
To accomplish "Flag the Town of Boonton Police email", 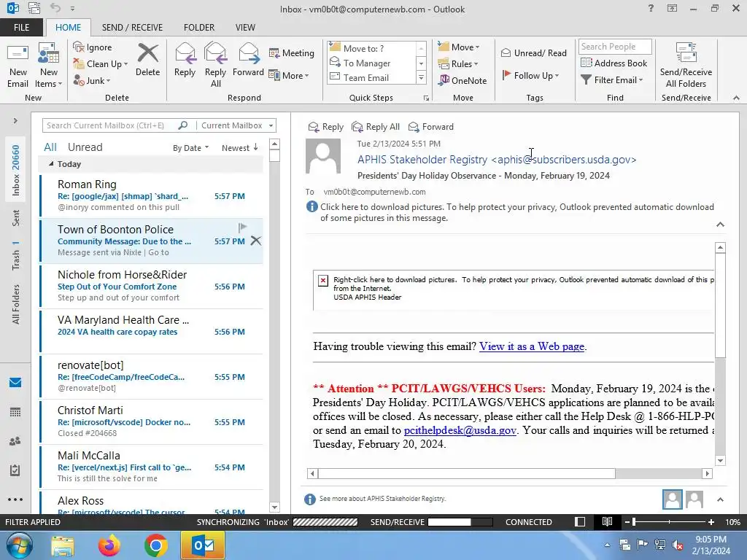I will (x=242, y=227).
